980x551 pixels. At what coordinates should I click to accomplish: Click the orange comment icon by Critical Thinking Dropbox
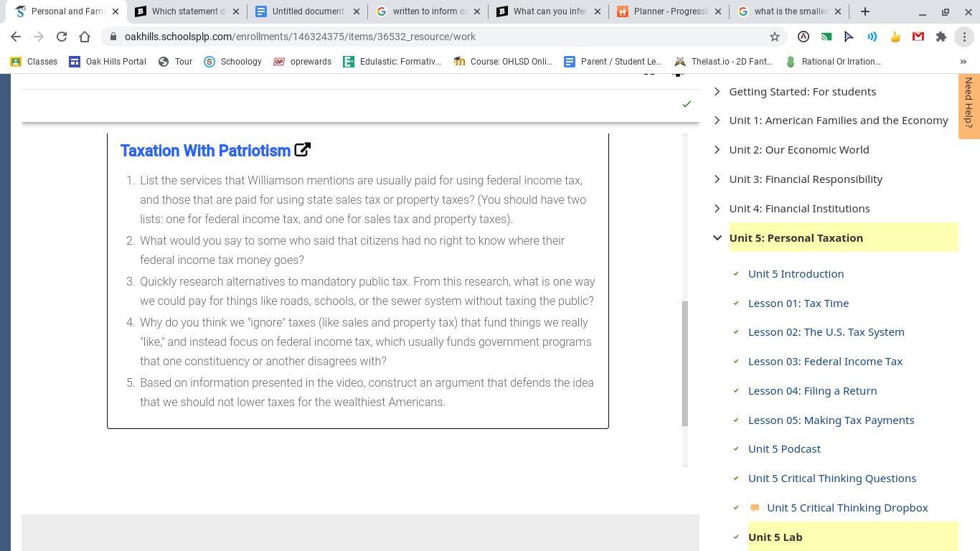[x=755, y=508]
